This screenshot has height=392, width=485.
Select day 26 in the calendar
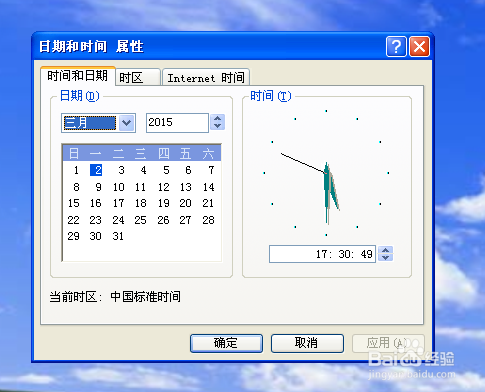click(163, 220)
